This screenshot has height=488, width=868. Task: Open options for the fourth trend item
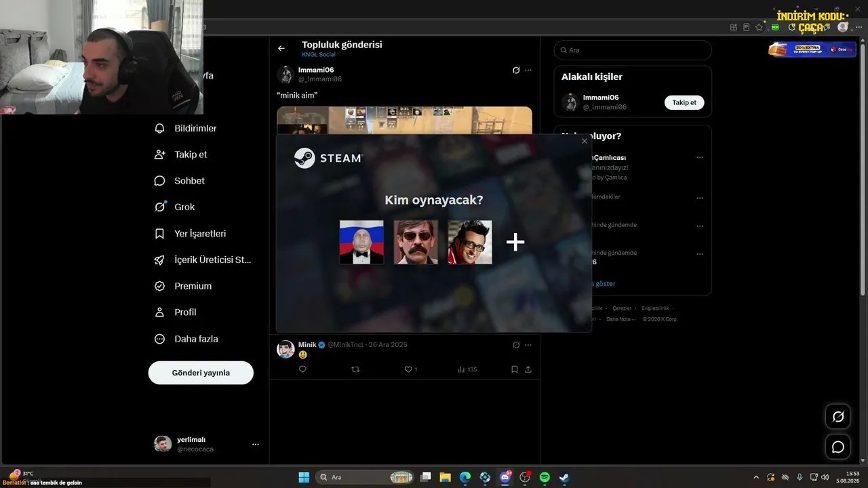tap(700, 254)
